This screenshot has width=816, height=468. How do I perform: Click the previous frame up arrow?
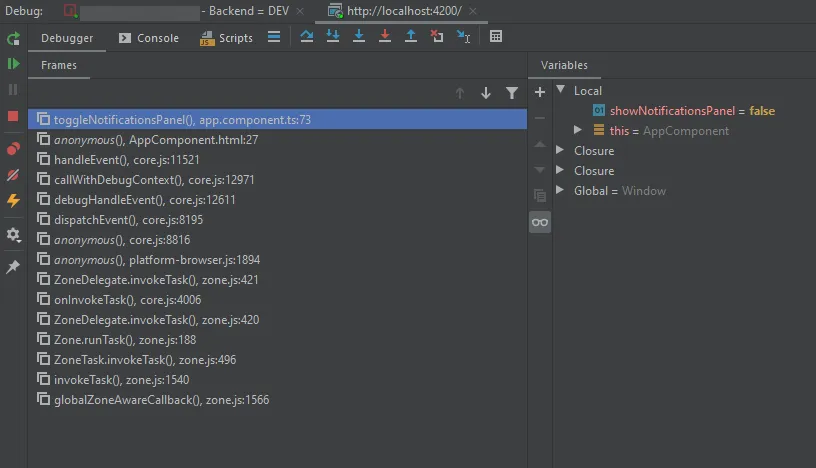pos(460,93)
